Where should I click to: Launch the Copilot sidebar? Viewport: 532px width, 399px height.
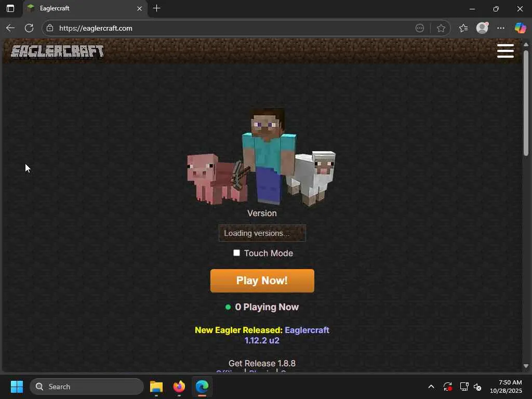pyautogui.click(x=520, y=28)
